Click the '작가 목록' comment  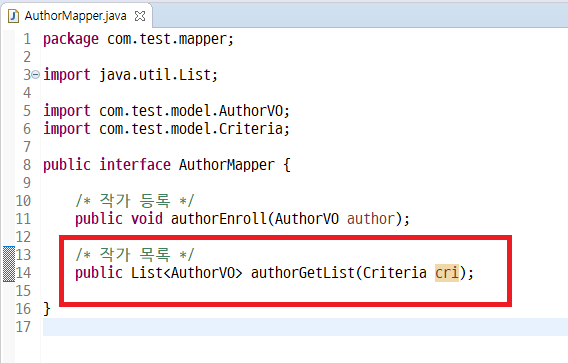[135, 255]
